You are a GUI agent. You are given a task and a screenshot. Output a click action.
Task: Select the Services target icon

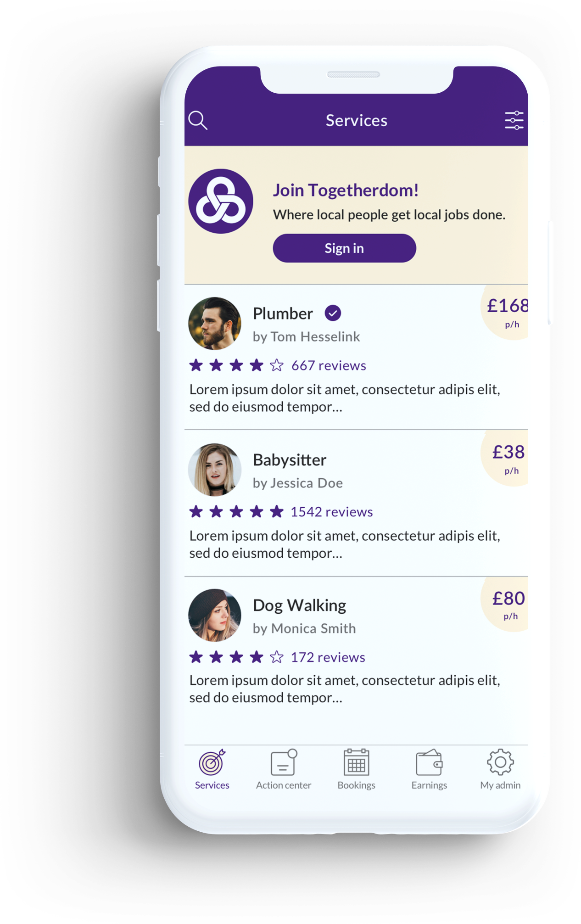(212, 762)
